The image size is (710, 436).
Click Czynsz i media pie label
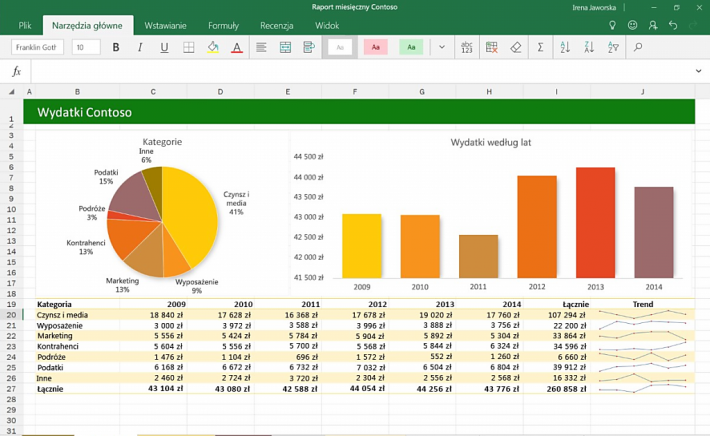coord(236,203)
